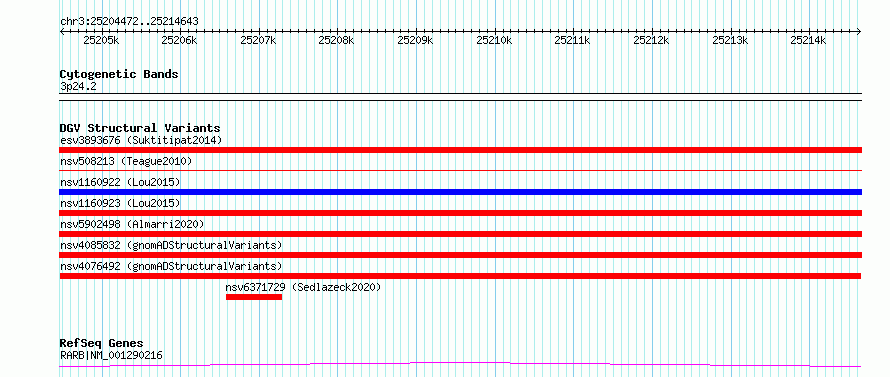The image size is (890, 377).
Task: Open the nsv5902498 (Almarri2020) variant label
Action: 132,224
